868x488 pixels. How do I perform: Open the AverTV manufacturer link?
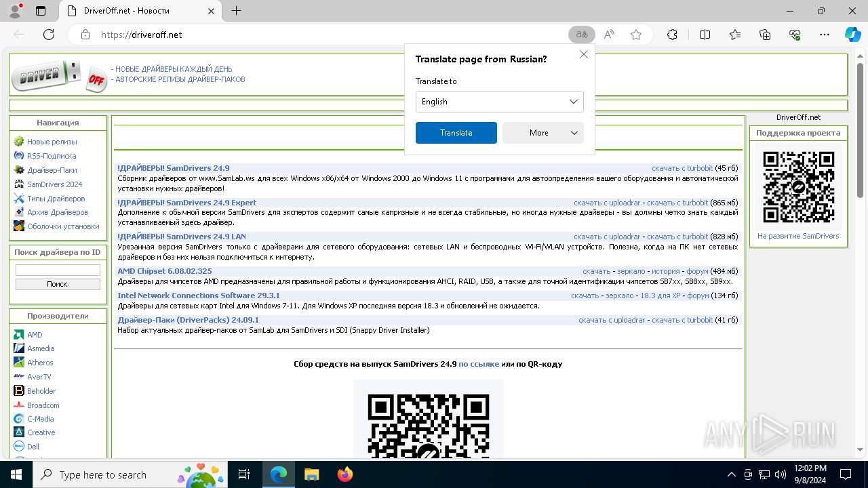39,377
